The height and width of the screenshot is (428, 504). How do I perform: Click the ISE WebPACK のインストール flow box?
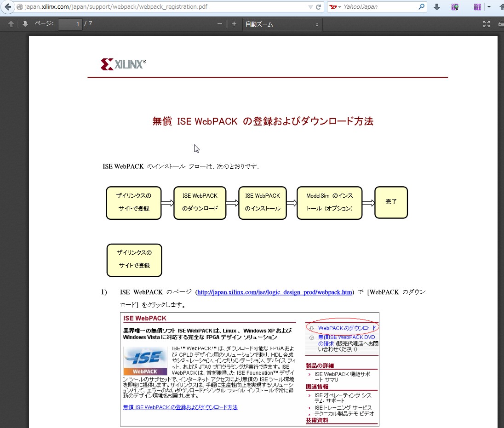263,203
